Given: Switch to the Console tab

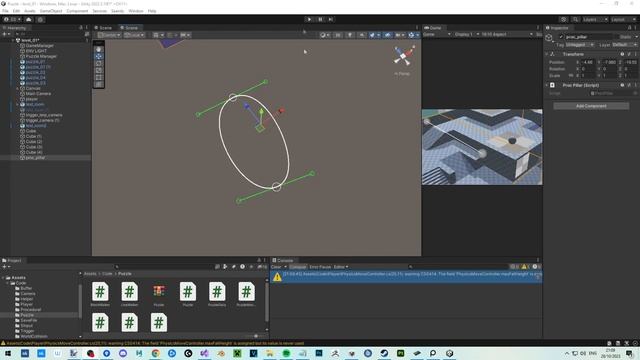Looking at the screenshot, I should 283,260.
